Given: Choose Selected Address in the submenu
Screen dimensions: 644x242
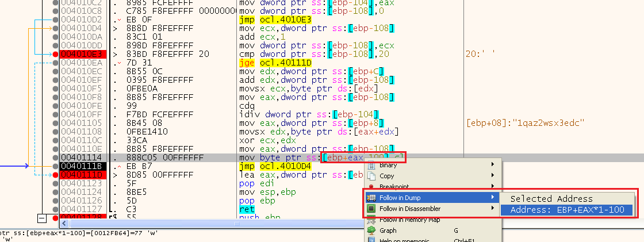Looking at the screenshot, I should [551, 198].
